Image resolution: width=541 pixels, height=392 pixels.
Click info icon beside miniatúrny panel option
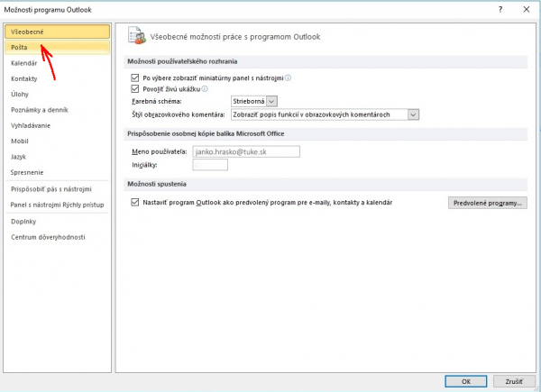(x=289, y=77)
